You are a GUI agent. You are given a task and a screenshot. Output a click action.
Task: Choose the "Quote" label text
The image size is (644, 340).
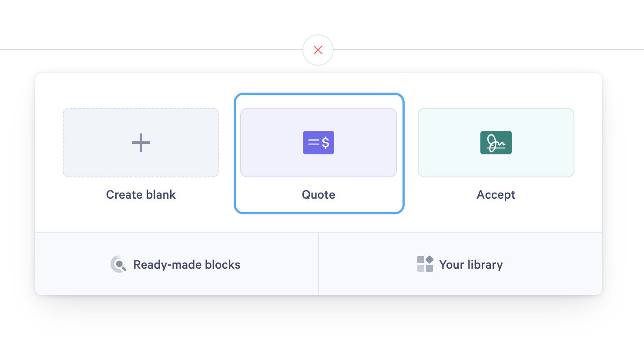(319, 194)
